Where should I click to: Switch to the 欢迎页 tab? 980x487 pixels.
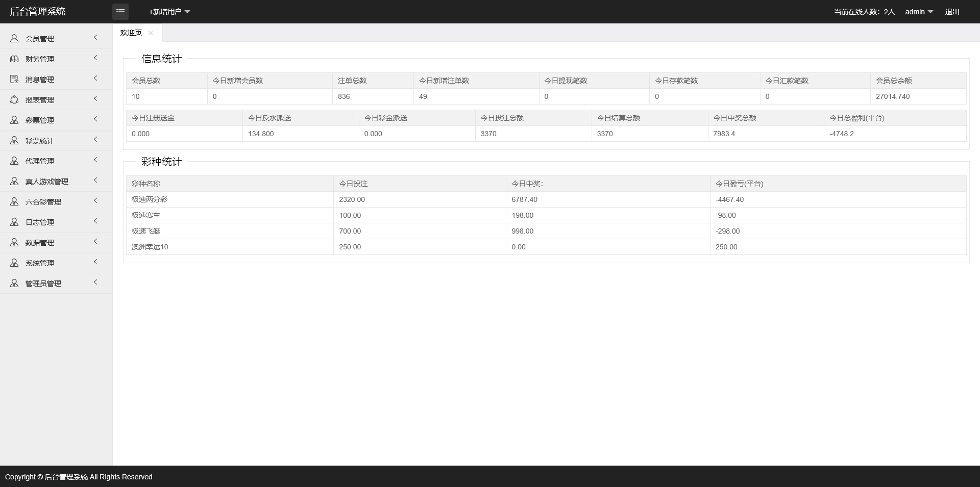click(131, 33)
